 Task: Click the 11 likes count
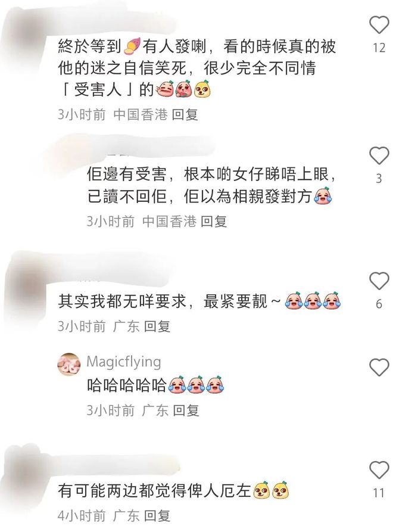pos(379,493)
